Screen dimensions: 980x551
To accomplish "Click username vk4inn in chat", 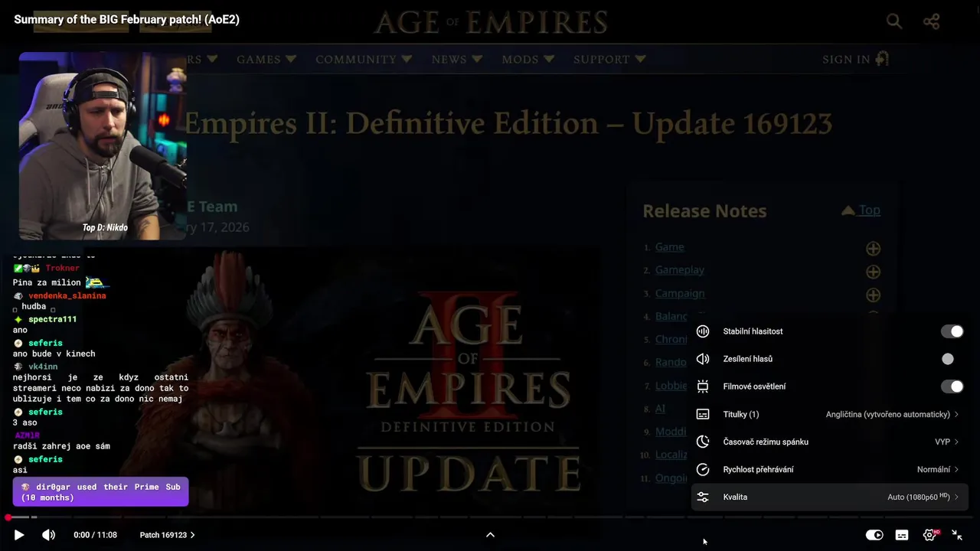I will (43, 367).
